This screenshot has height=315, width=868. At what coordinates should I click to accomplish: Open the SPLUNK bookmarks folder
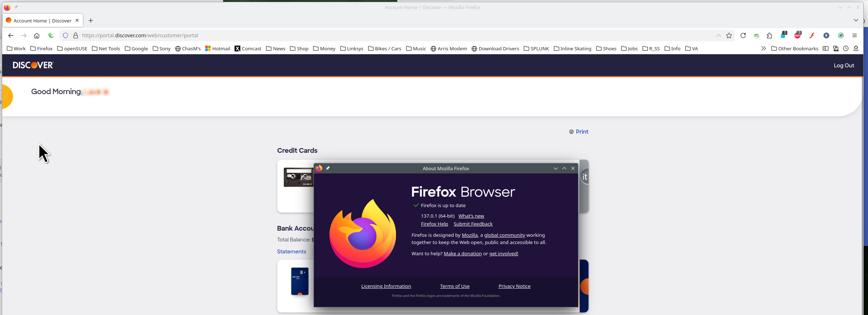click(x=536, y=49)
